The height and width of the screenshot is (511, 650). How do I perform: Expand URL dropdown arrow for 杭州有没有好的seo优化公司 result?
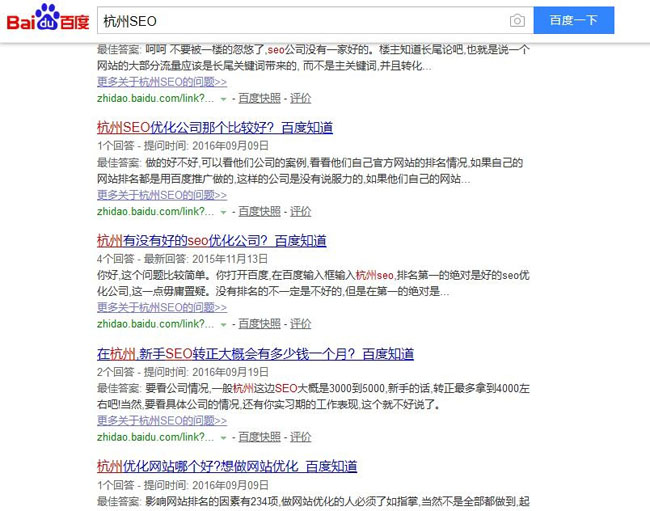pyautogui.click(x=223, y=325)
